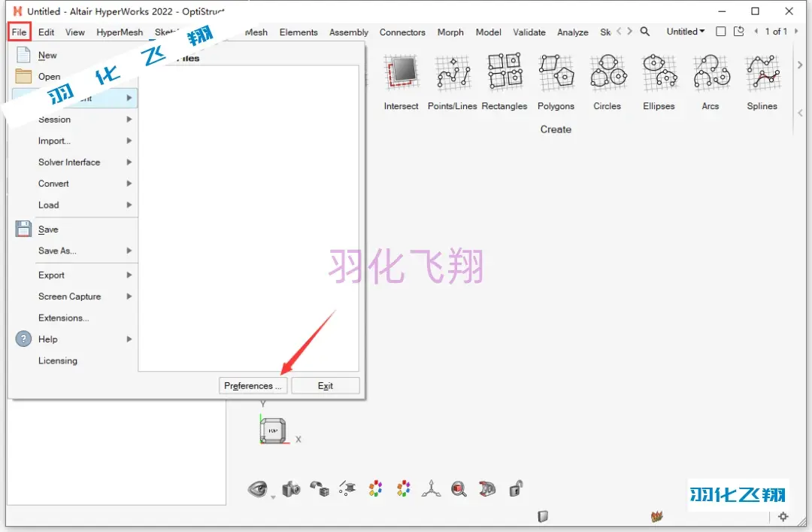The image size is (812, 532).
Task: Click the line-and-spool view tool icon
Action: [x=347, y=488]
